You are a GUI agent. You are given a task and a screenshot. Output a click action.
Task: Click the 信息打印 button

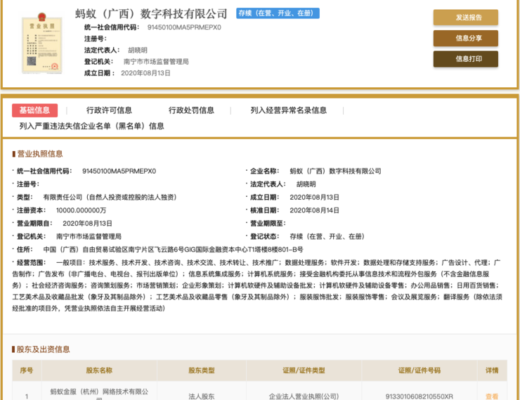pos(466,59)
